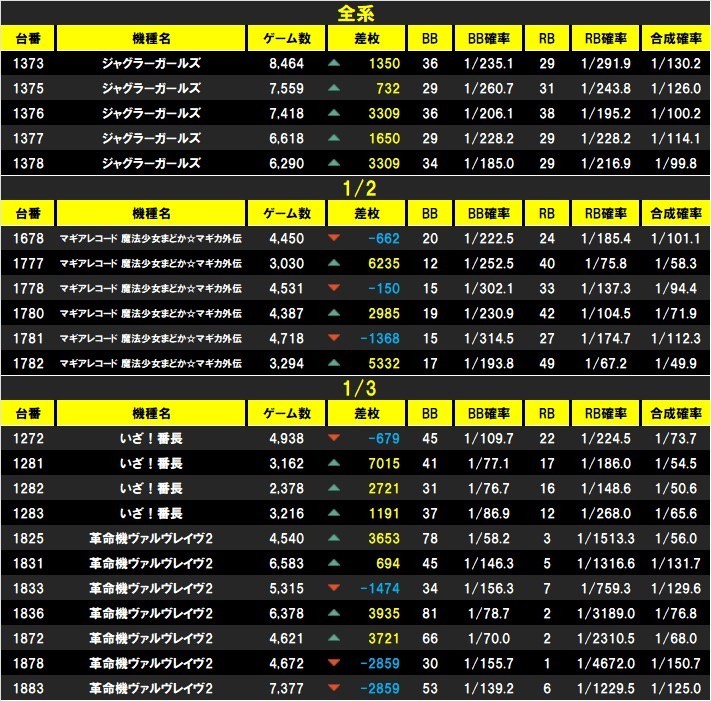Screen dimensions: 711x701
Task: Click the green up arrow in row 1283
Action: click(x=334, y=512)
